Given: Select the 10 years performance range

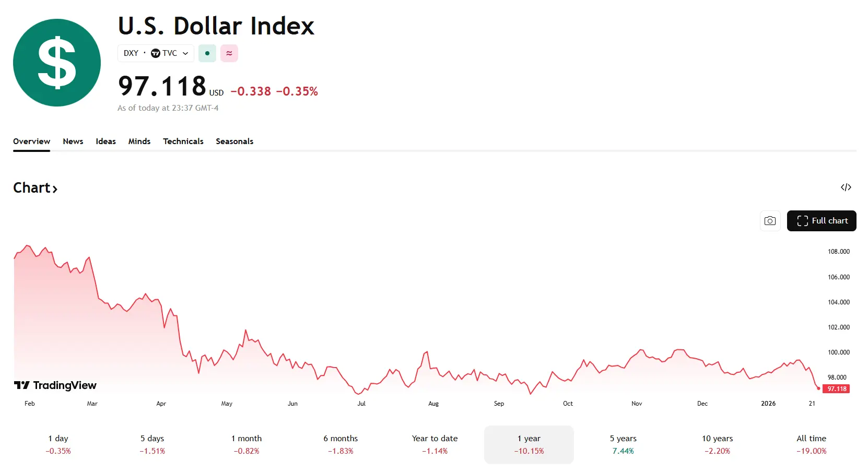Looking at the screenshot, I should 717,444.
